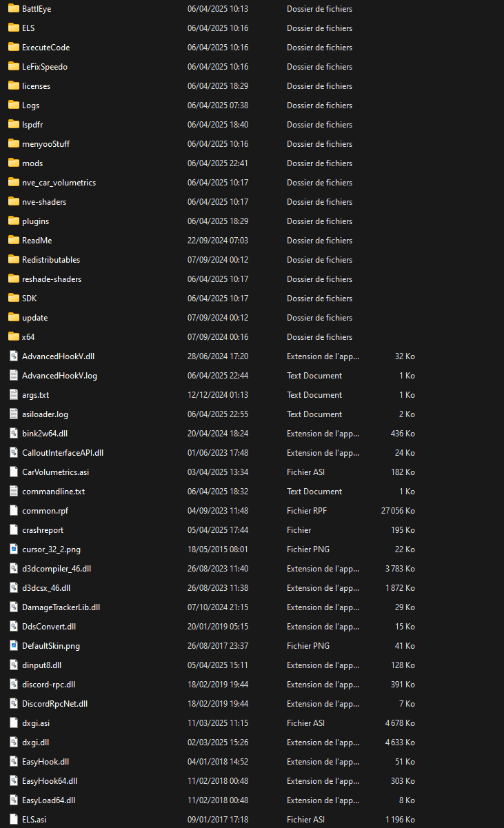The width and height of the screenshot is (504, 828).
Task: Click the args.txt document icon
Action: tap(14, 395)
